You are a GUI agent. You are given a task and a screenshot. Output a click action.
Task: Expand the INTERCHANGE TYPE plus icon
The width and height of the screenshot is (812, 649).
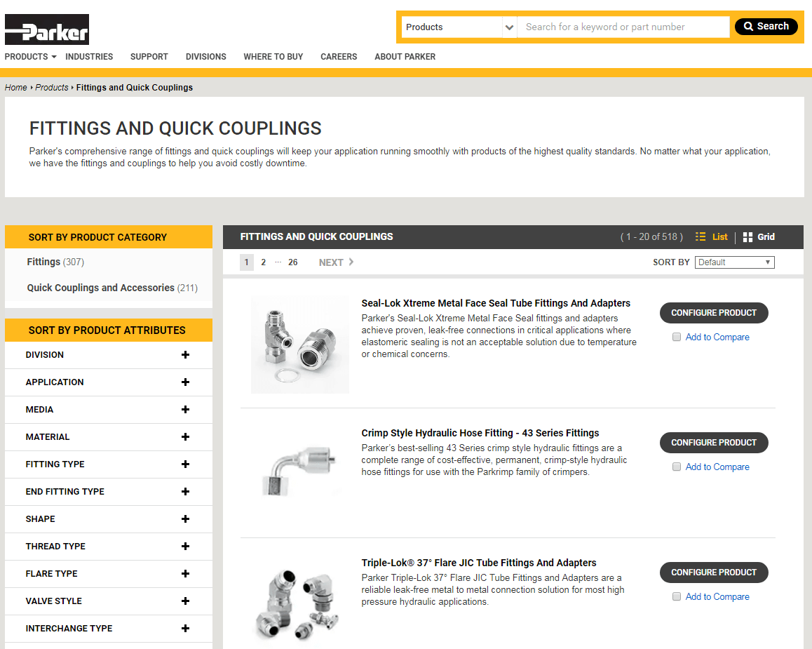pyautogui.click(x=185, y=628)
